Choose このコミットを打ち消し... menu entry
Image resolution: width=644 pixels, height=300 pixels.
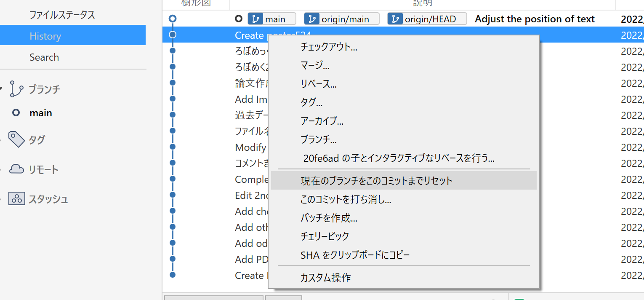pos(404,199)
